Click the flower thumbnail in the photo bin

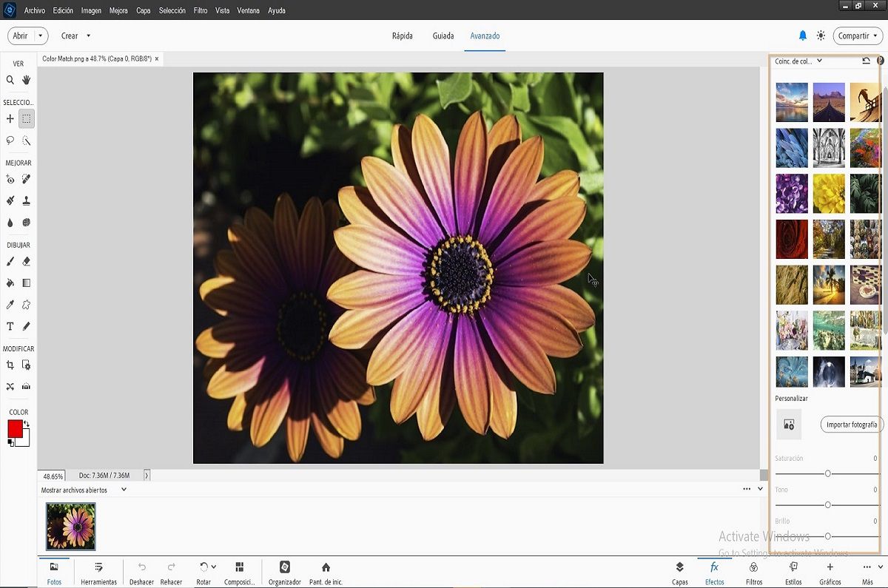pyautogui.click(x=71, y=527)
